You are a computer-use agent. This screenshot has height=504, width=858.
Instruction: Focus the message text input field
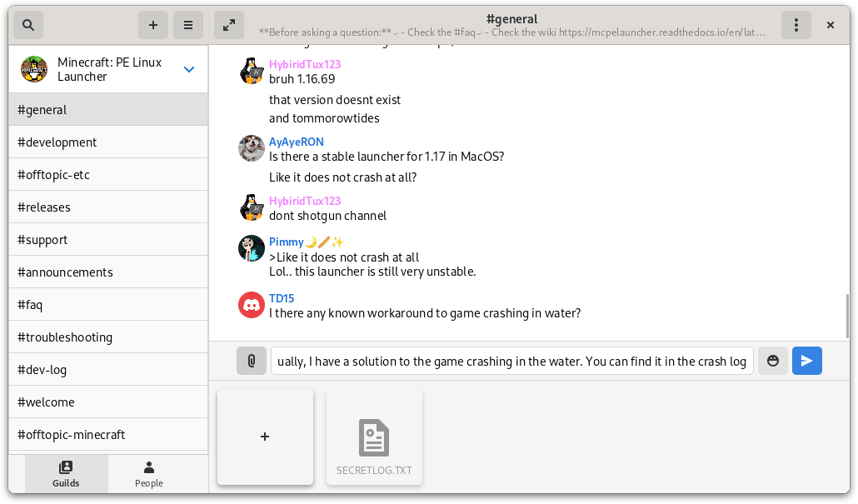tap(511, 361)
